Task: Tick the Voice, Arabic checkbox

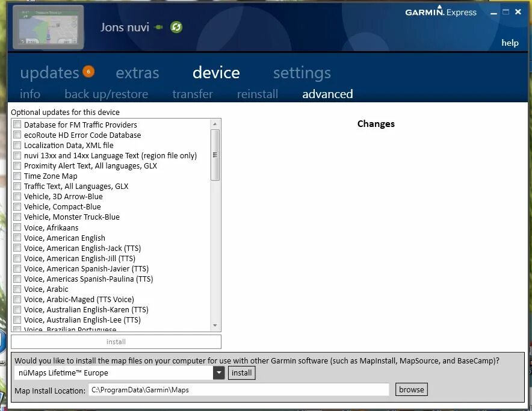Action: tap(17, 289)
